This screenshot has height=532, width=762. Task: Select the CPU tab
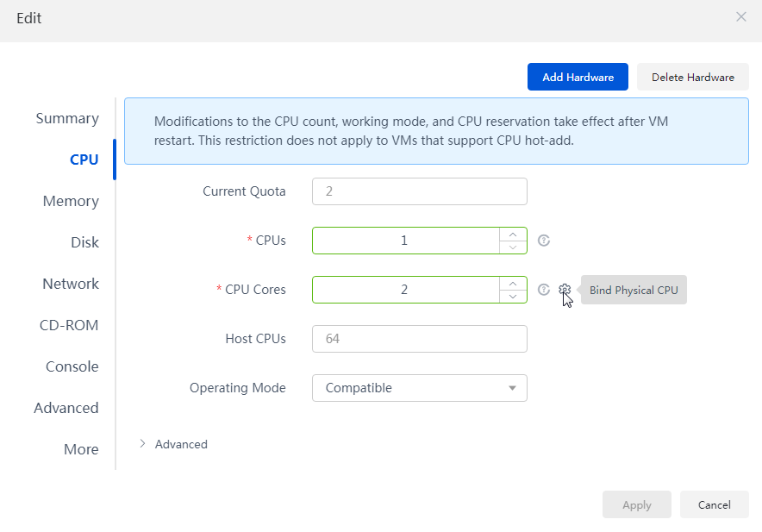84,160
